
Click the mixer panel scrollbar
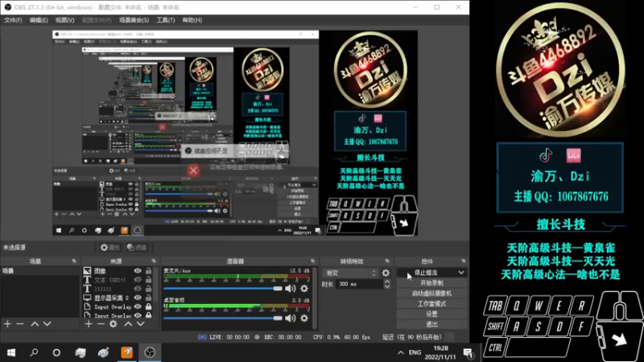pos(315,298)
